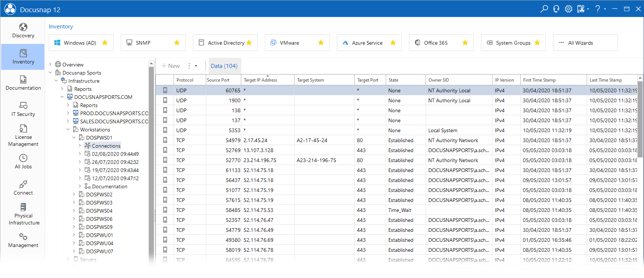
Task: Open the Discovery section
Action: (23, 31)
